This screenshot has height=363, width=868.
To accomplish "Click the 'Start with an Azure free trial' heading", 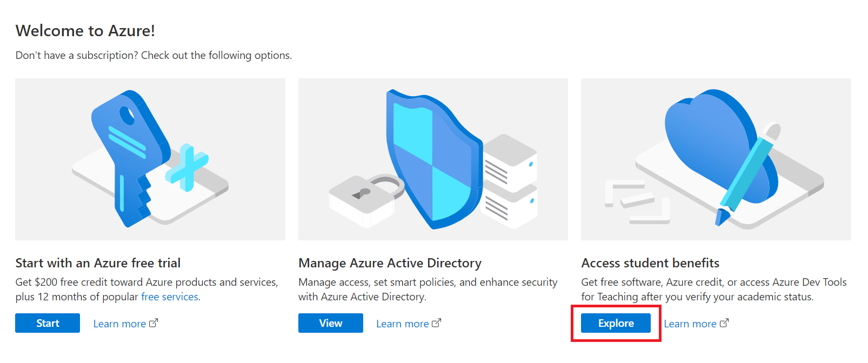I will point(98,263).
